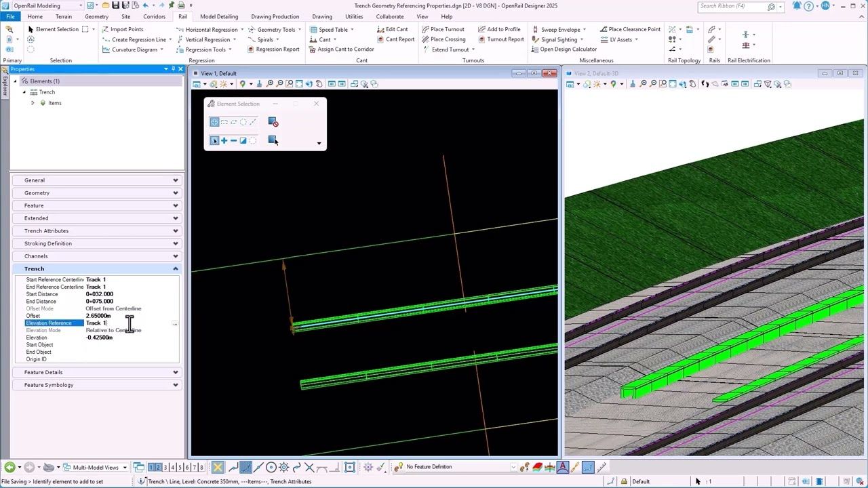Click Fit View in View 2 toolbar
This screenshot has height=488, width=868.
pyautogui.click(x=673, y=84)
